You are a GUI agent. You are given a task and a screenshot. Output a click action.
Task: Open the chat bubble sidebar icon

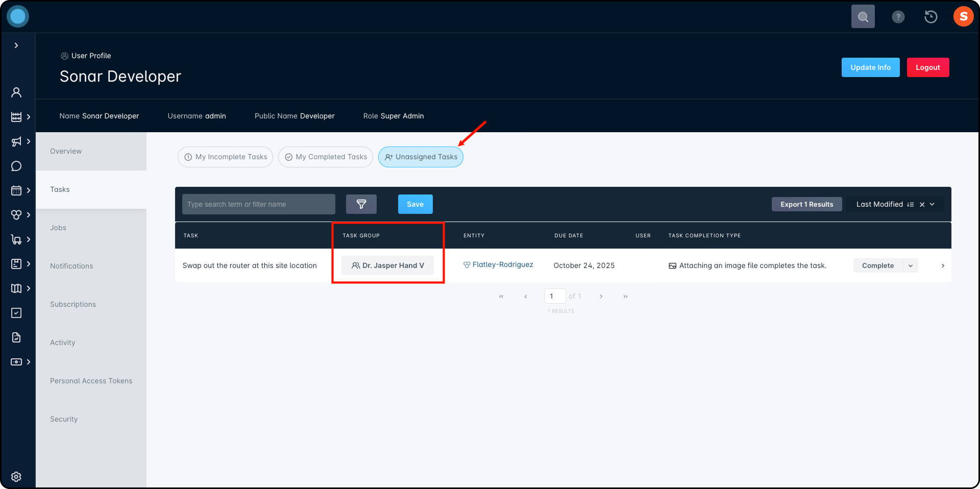[16, 166]
